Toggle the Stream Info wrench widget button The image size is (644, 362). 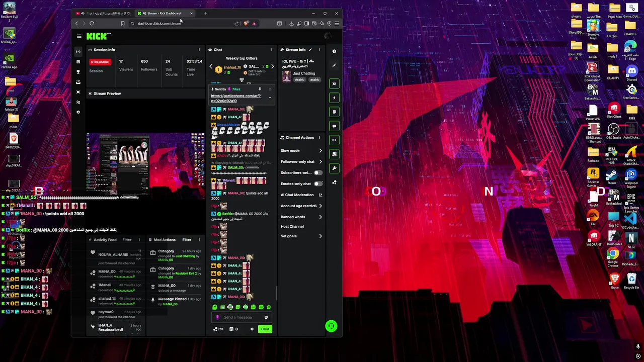[x=334, y=168]
